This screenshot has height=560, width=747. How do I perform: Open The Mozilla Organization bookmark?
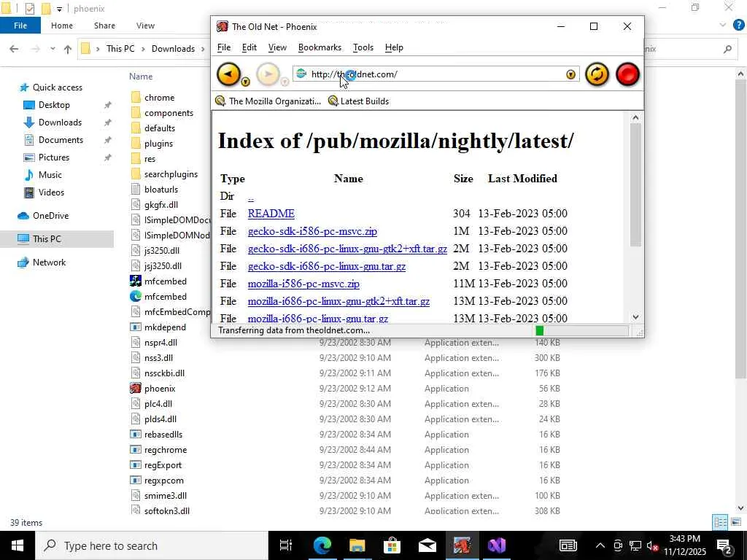[268, 101]
